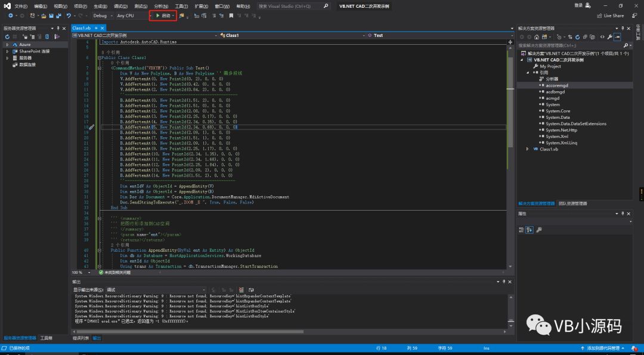Viewport: 644px width, 355px height.
Task: Open the Test member navigation dropdown
Action: (x=440, y=35)
